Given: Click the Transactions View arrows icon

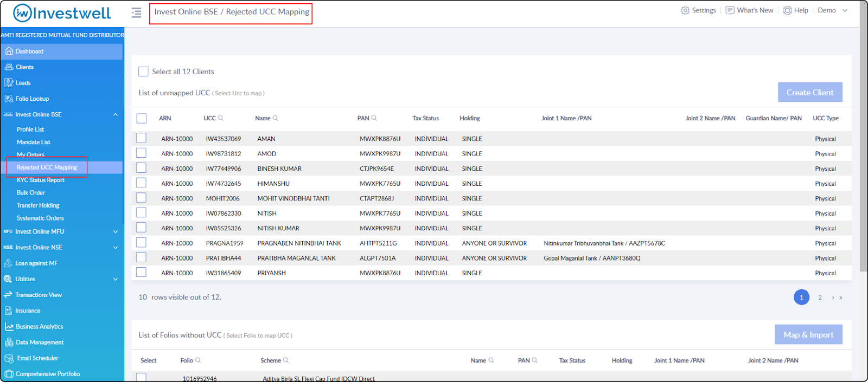Looking at the screenshot, I should coord(8,295).
